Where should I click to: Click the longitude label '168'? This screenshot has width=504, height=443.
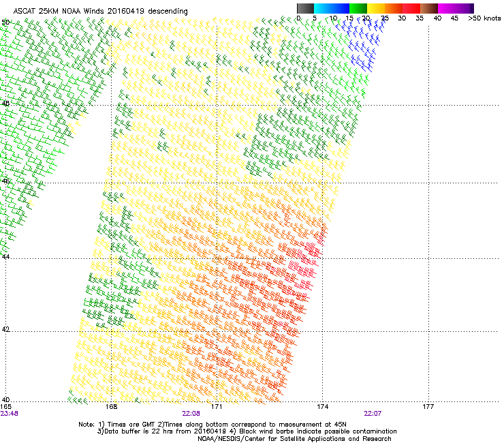coord(112,407)
